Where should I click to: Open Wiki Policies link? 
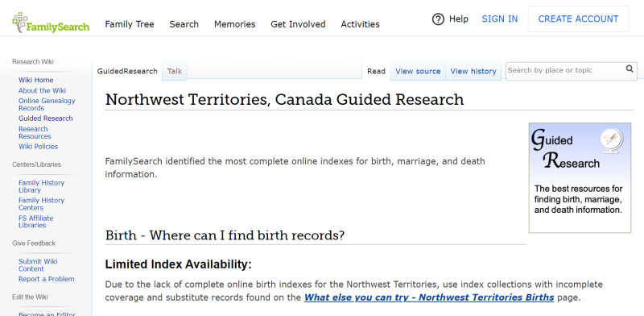tap(38, 147)
